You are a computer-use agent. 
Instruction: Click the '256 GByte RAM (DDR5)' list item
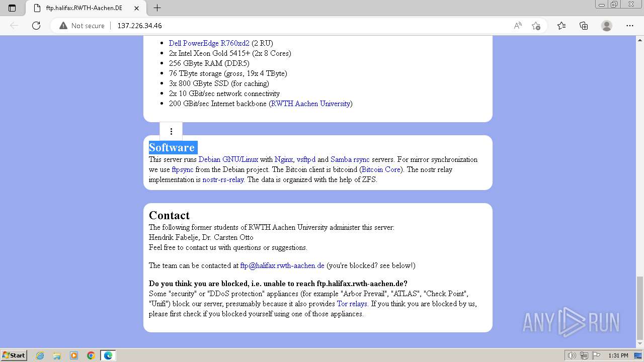pyautogui.click(x=209, y=63)
